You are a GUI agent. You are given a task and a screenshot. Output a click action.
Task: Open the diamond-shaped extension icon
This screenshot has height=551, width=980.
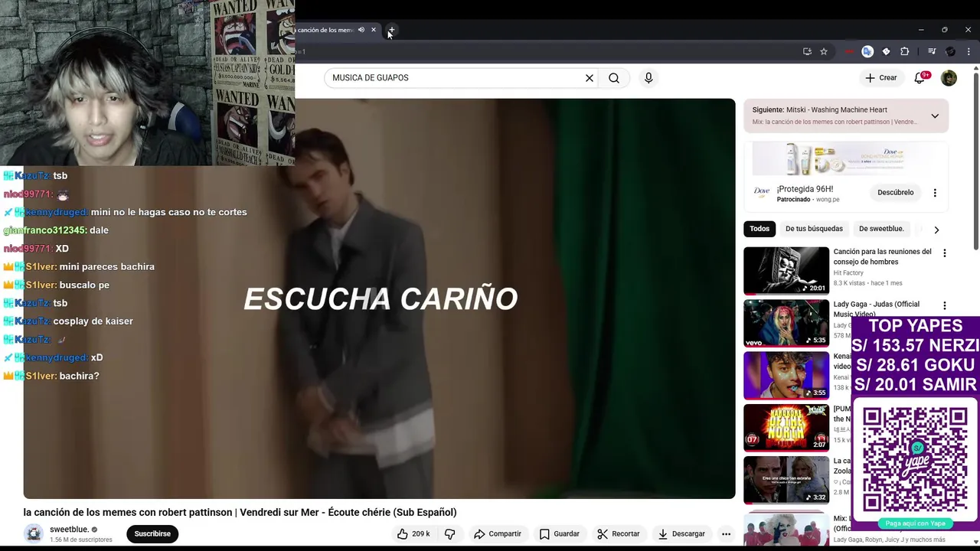point(886,51)
